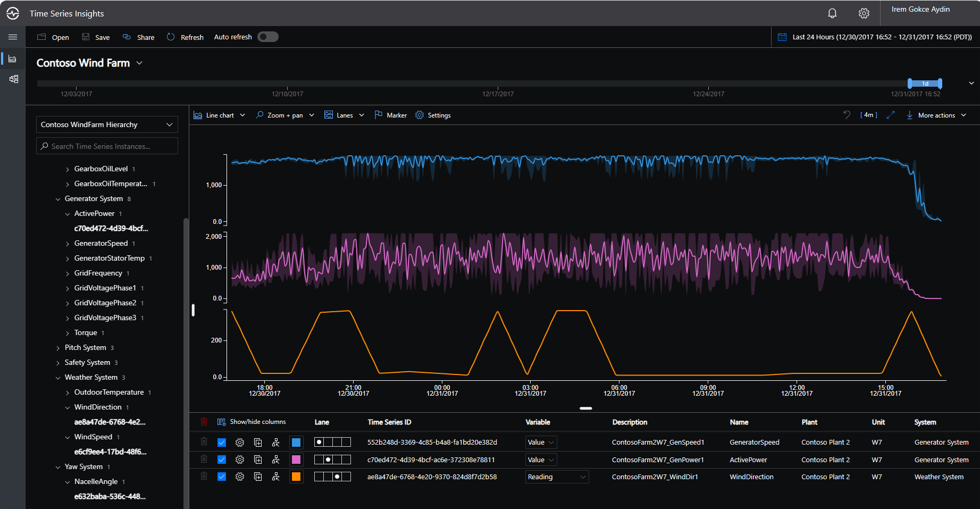Open settings for the WindDirection row
Screen dimensions: 980x509
pyautogui.click(x=240, y=477)
